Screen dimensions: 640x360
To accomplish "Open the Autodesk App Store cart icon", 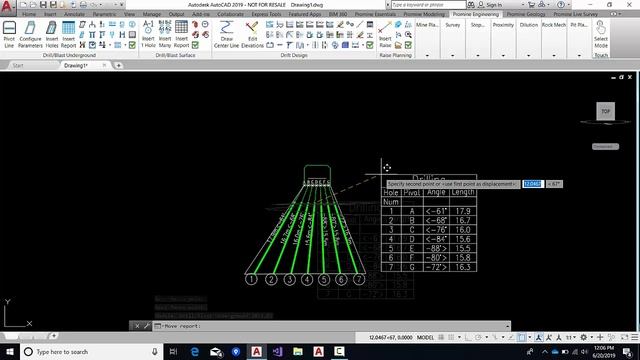I will point(531,5).
